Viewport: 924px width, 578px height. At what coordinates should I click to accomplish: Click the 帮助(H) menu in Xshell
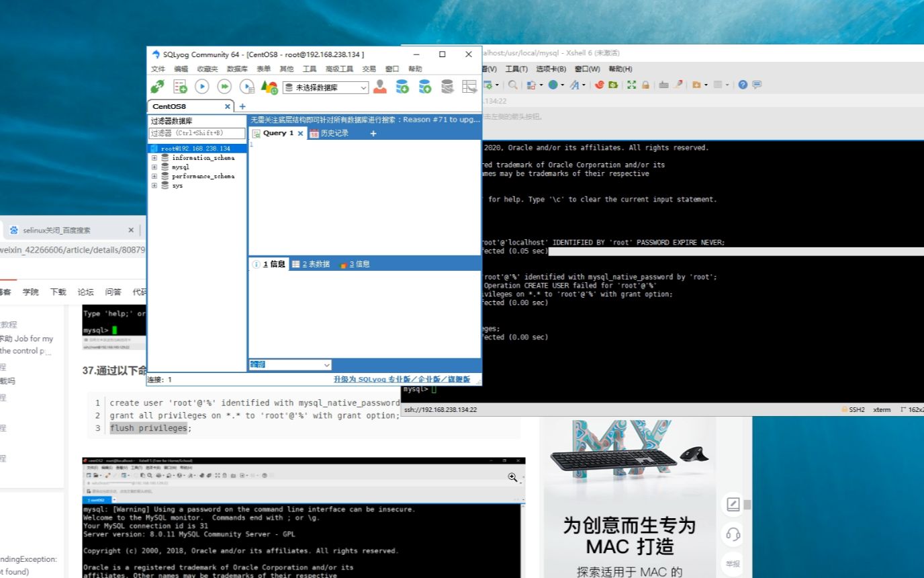pyautogui.click(x=620, y=69)
